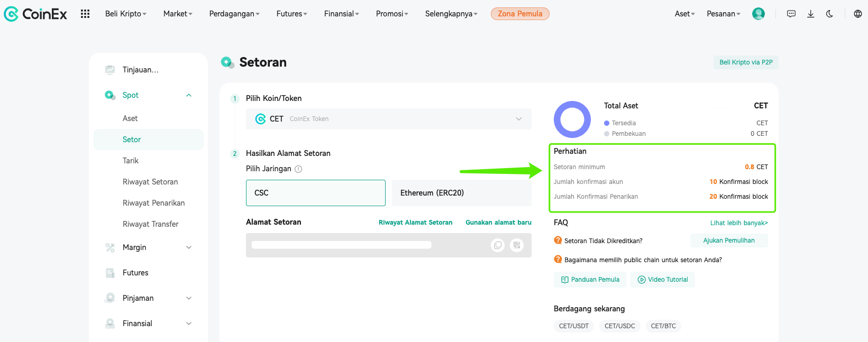The width and height of the screenshot is (868, 342).
Task: Click info icon next to Pilih Jaringan
Action: (298, 169)
